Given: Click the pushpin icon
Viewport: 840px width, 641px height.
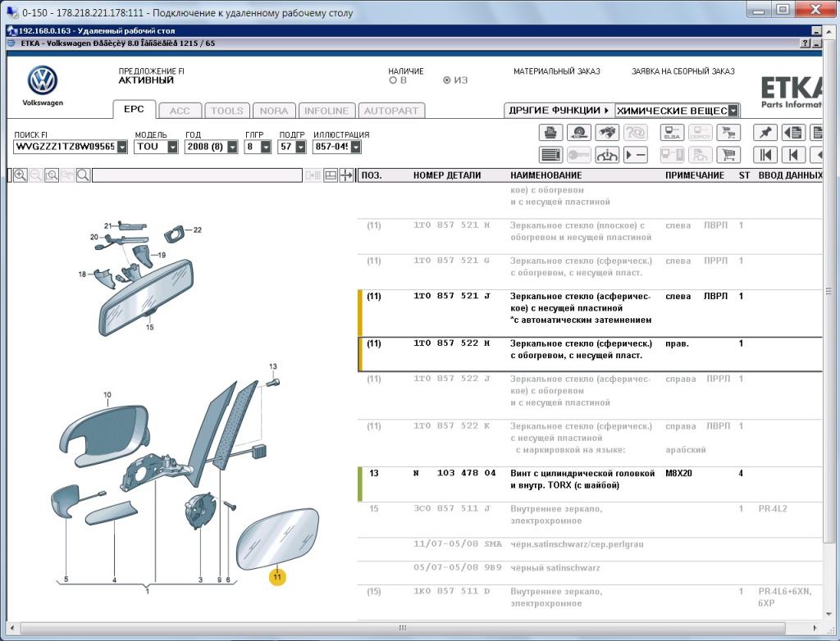Looking at the screenshot, I should tap(765, 132).
